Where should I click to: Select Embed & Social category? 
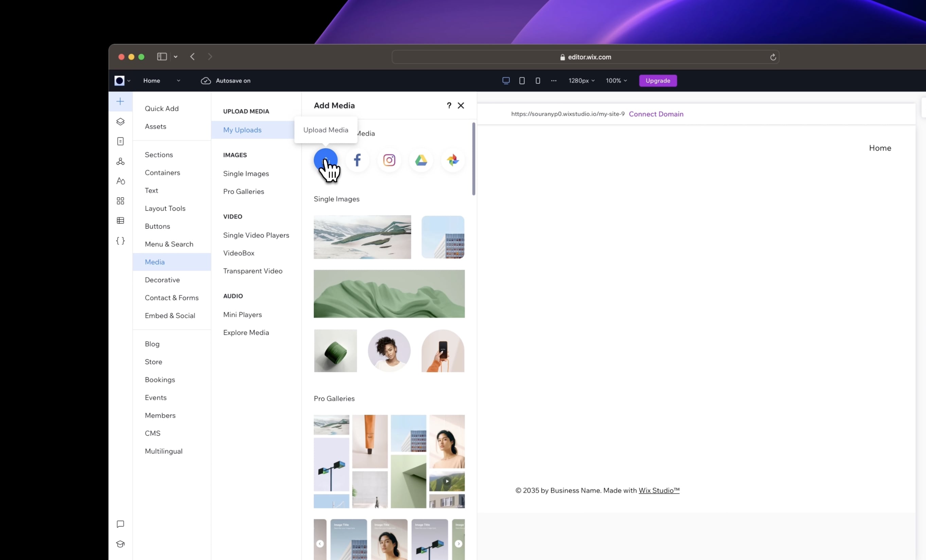point(170,316)
